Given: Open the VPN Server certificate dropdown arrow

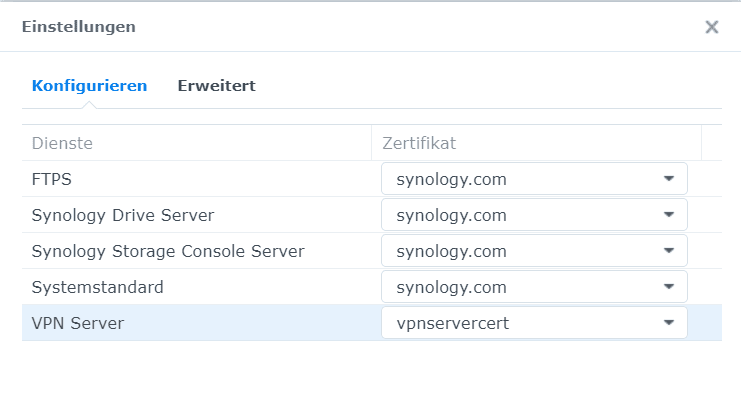Looking at the screenshot, I should tap(669, 322).
